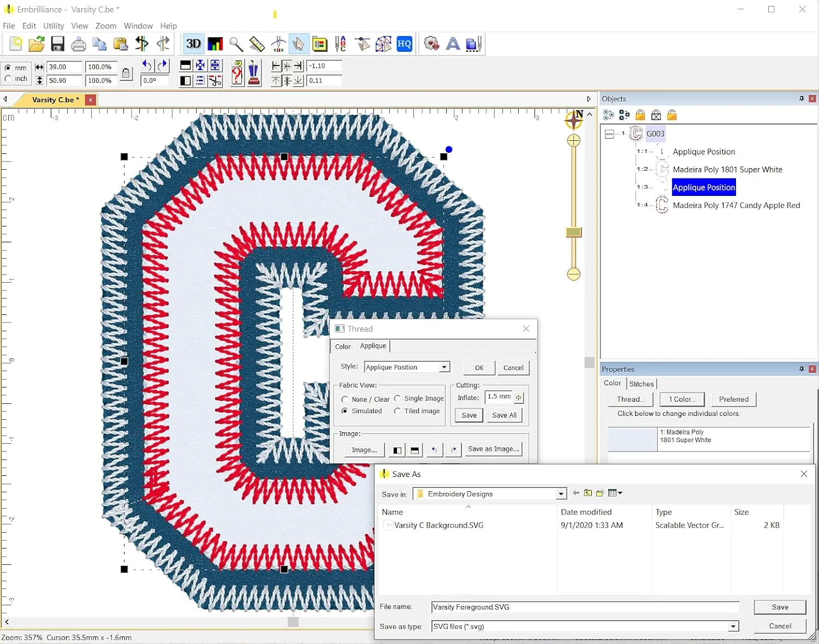Screen dimensions: 819x644
Task: Toggle the 3D stitch view
Action: 193,44
